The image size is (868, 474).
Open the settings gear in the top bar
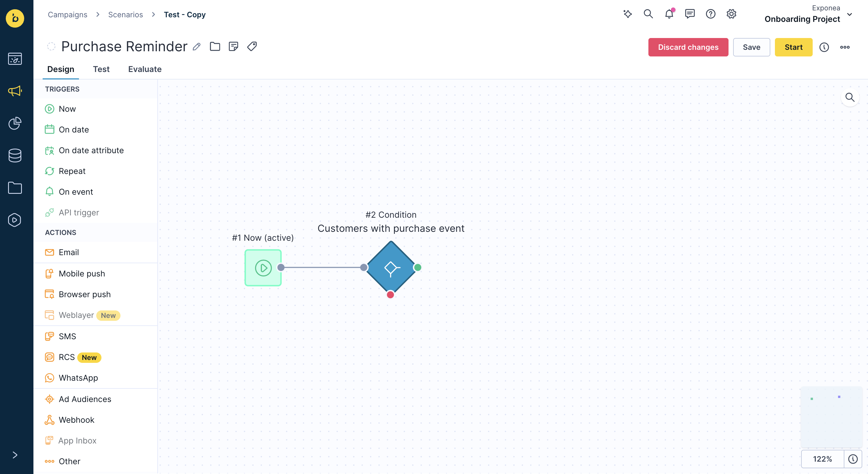coord(731,14)
